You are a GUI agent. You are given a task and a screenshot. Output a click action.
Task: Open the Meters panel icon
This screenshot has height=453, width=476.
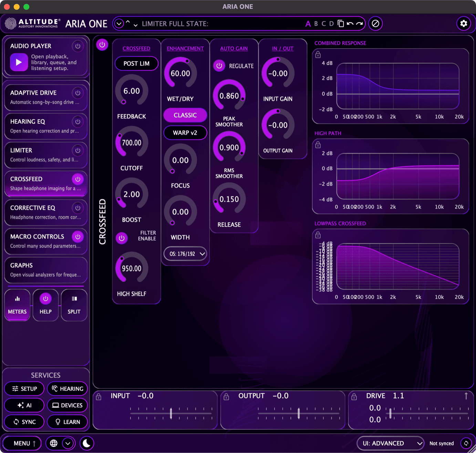tap(17, 305)
